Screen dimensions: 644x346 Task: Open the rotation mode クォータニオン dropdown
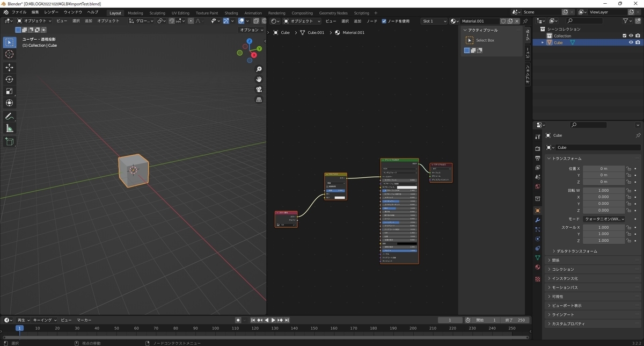click(x=604, y=219)
